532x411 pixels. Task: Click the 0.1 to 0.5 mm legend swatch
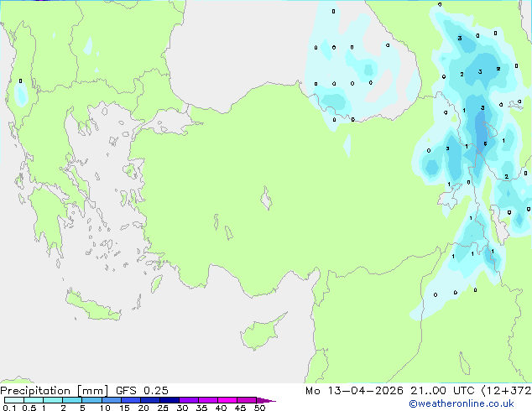[x=14, y=400]
